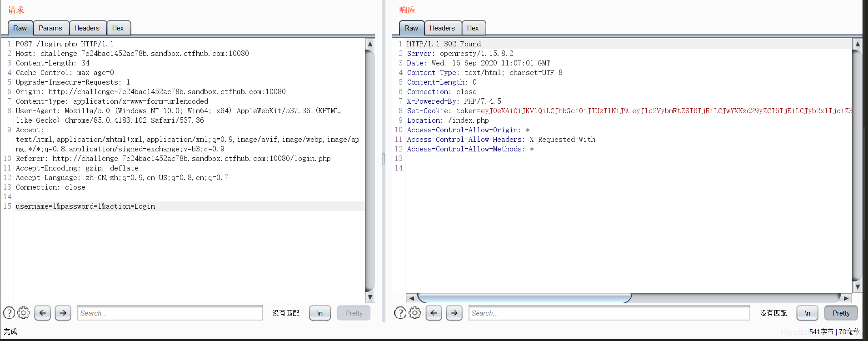Click the 'Server: openresty/1.15.8.2' line

(460, 54)
